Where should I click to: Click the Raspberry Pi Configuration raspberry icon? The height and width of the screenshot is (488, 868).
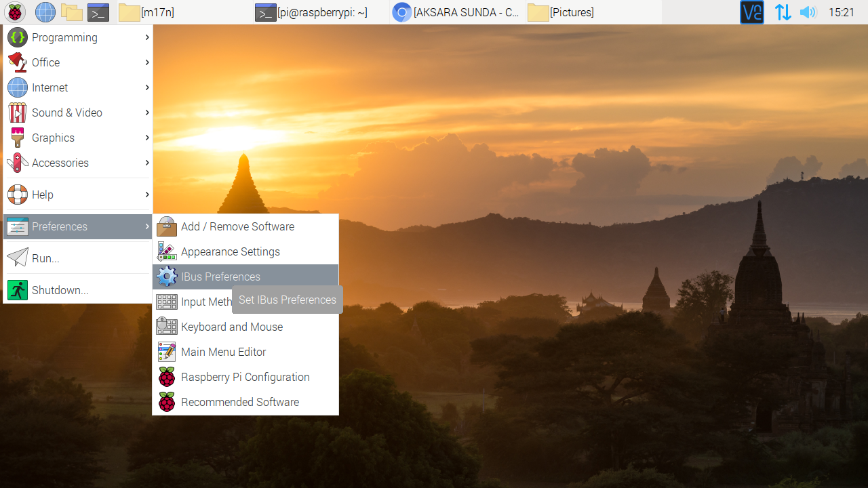click(x=167, y=377)
